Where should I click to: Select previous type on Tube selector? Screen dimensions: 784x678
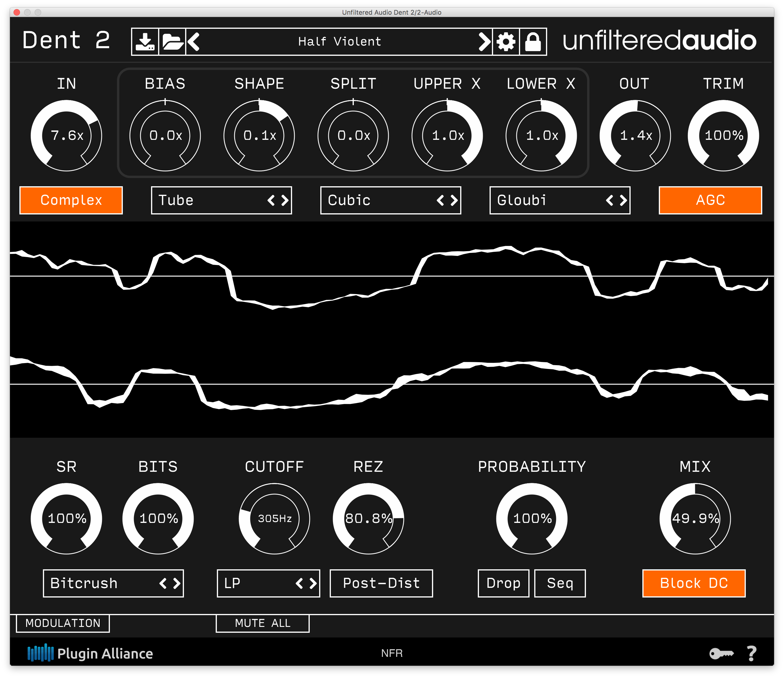tap(271, 201)
